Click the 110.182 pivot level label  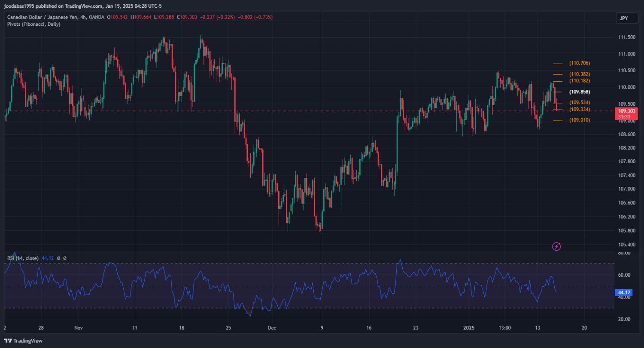[579, 81]
